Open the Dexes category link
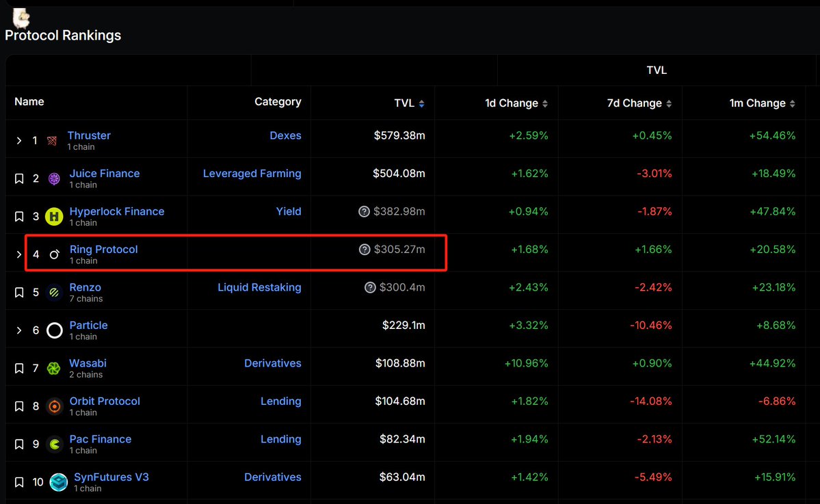The height and width of the screenshot is (504, 820). [x=286, y=135]
